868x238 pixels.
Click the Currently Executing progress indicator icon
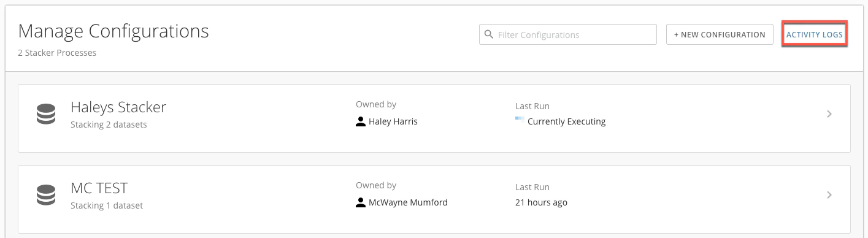point(520,118)
